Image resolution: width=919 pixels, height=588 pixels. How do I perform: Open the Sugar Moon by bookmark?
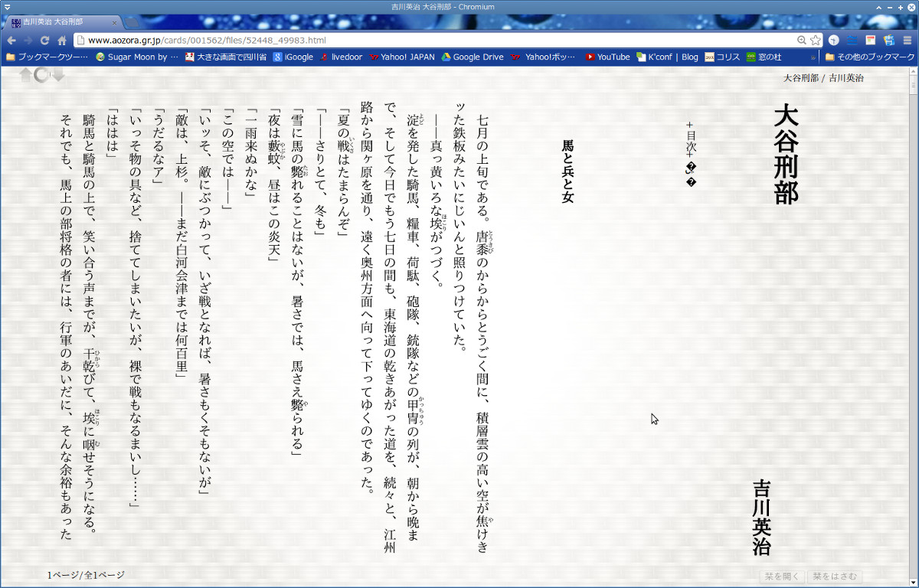(x=136, y=57)
